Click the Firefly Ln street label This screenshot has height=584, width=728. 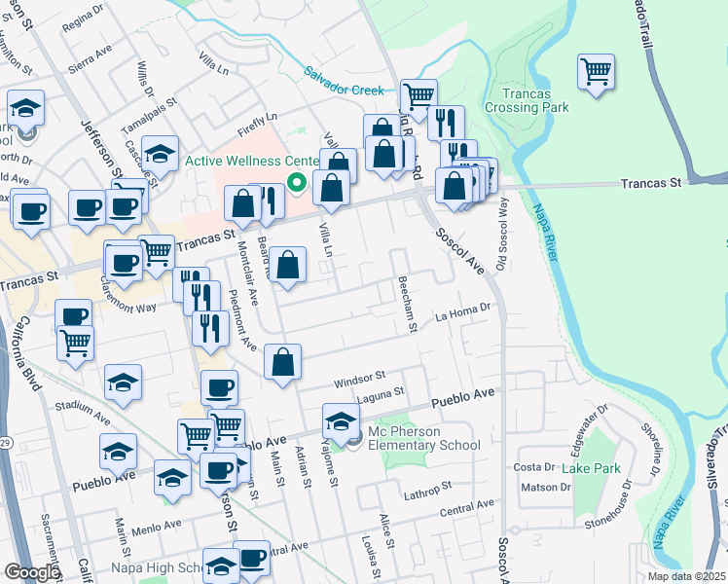(257, 125)
